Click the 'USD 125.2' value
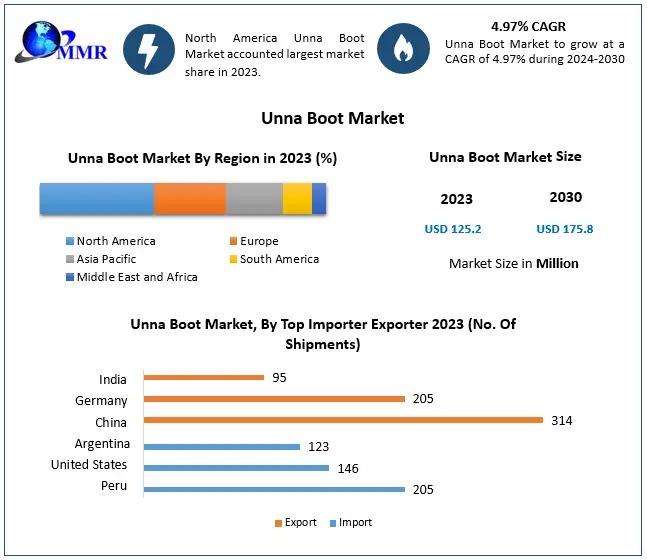This screenshot has width=647, height=560. click(x=453, y=229)
